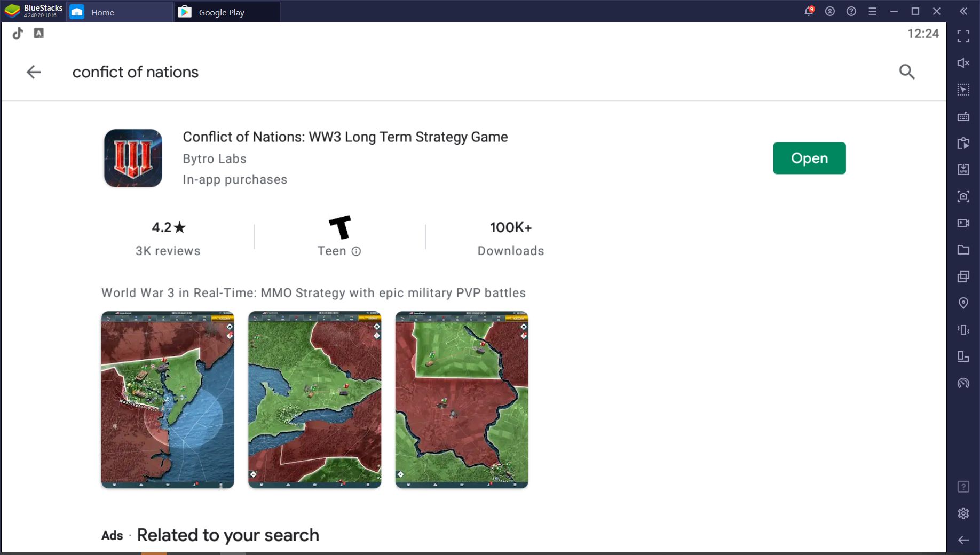Open the sync operations icon
The width and height of the screenshot is (980, 555).
(x=963, y=143)
